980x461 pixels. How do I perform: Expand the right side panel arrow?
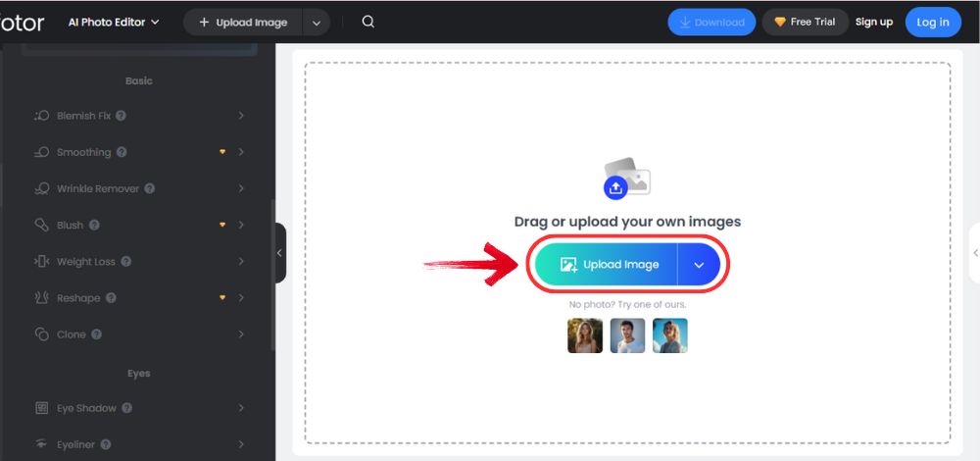[974, 253]
